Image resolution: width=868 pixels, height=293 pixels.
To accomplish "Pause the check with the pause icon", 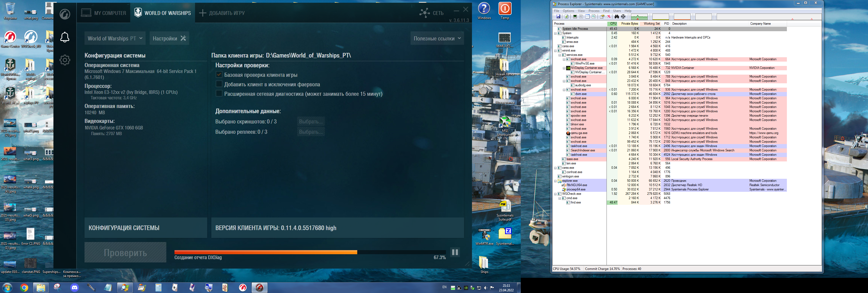I will click(x=455, y=252).
